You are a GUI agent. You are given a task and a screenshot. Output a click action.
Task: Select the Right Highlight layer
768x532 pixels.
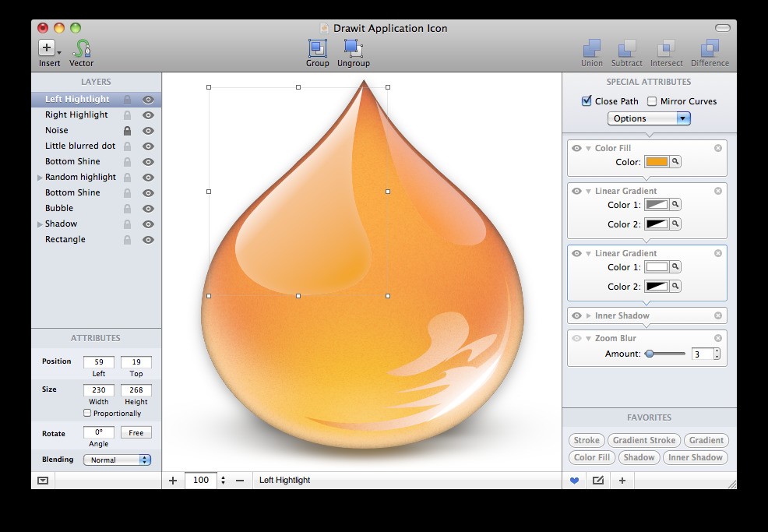pyautogui.click(x=76, y=115)
